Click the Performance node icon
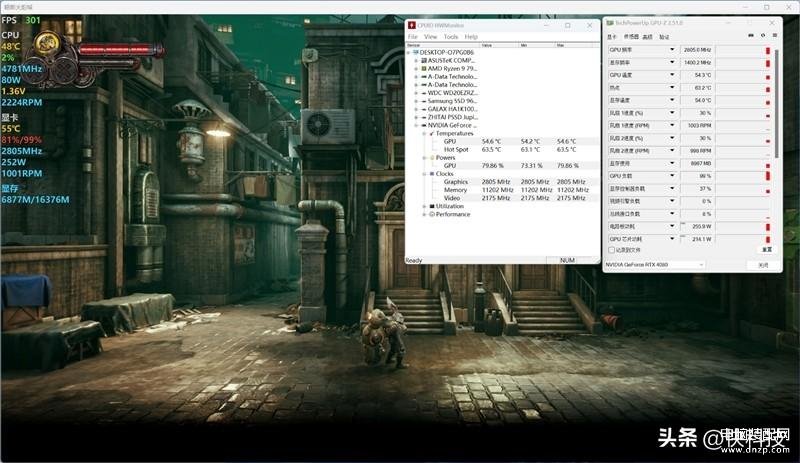Screen dimensions: 800x463 [x=432, y=214]
